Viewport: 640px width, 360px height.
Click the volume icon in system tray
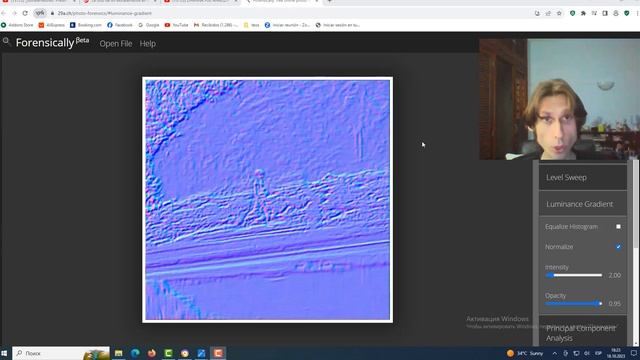[587, 353]
